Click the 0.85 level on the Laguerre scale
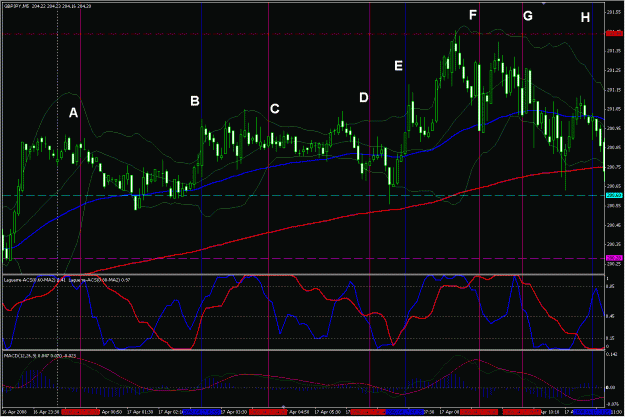The width and height of the screenshot is (625, 417). [610, 286]
